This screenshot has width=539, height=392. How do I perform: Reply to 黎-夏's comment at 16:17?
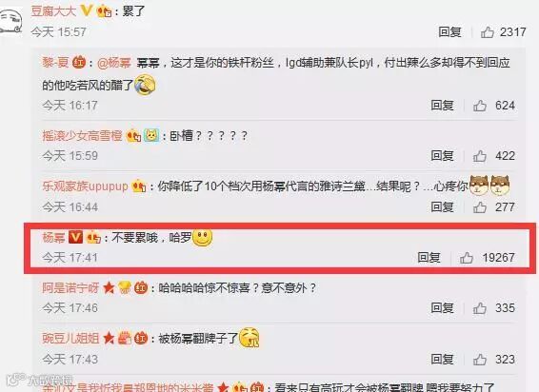click(443, 106)
